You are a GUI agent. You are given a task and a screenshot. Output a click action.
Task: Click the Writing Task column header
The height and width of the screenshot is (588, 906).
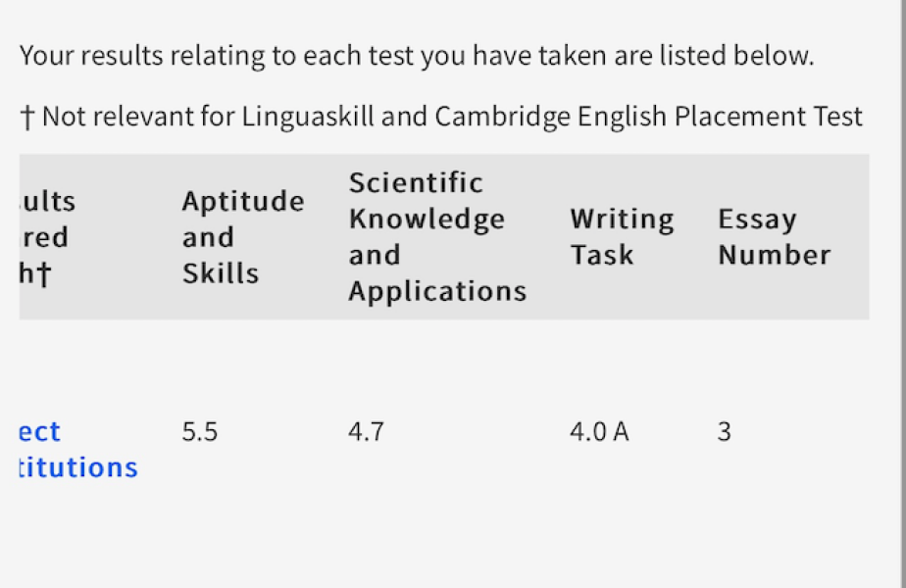click(622, 237)
